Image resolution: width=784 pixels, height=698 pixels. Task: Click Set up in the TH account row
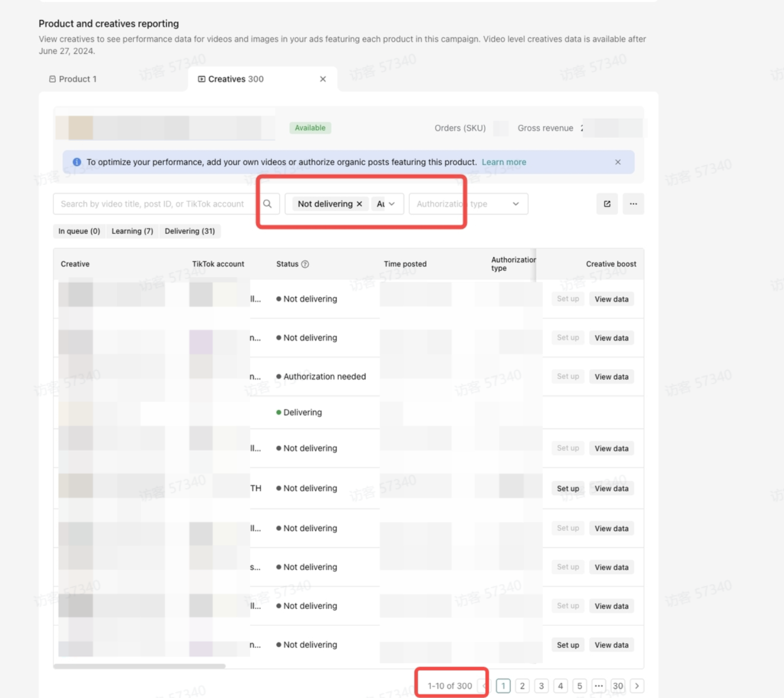tap(568, 489)
